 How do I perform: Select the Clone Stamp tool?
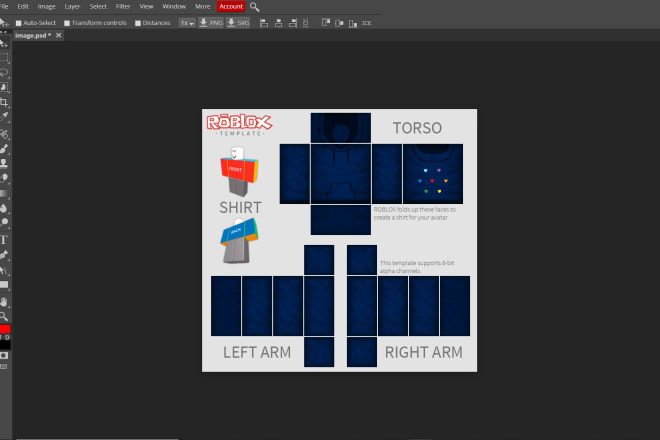coord(4,163)
